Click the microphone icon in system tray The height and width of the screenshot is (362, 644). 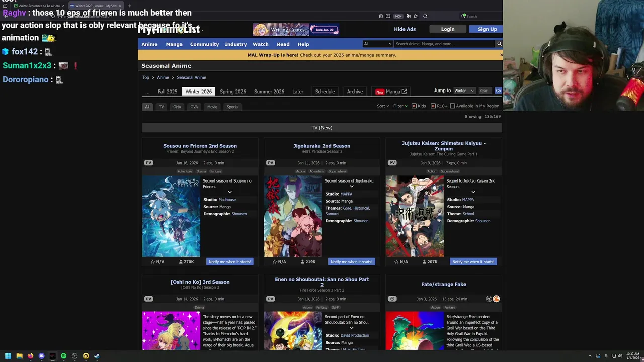[x=606, y=356]
